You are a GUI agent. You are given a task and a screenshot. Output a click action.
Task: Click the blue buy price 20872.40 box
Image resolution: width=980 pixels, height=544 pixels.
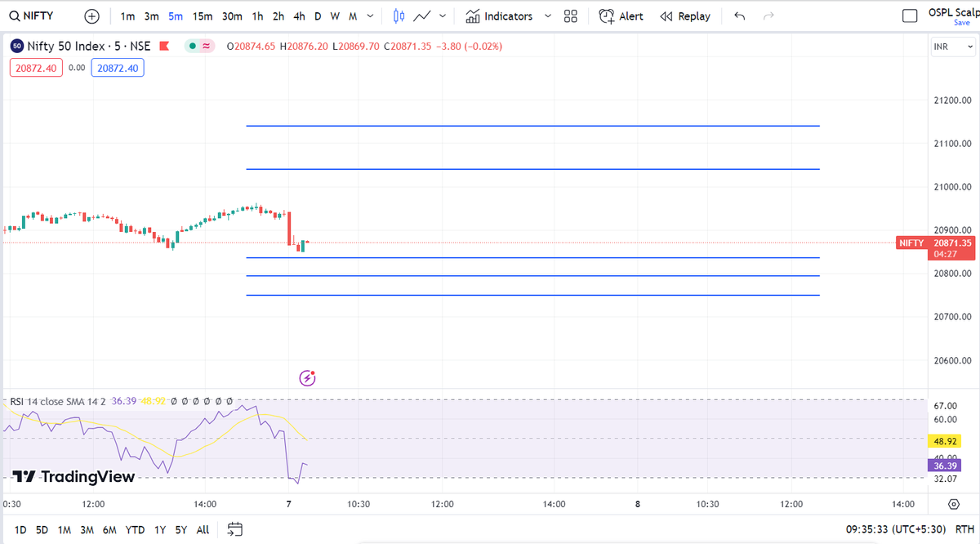pyautogui.click(x=118, y=68)
